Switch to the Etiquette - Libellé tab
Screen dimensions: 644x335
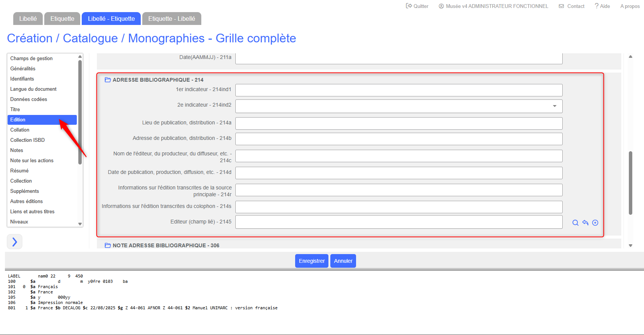pyautogui.click(x=171, y=19)
